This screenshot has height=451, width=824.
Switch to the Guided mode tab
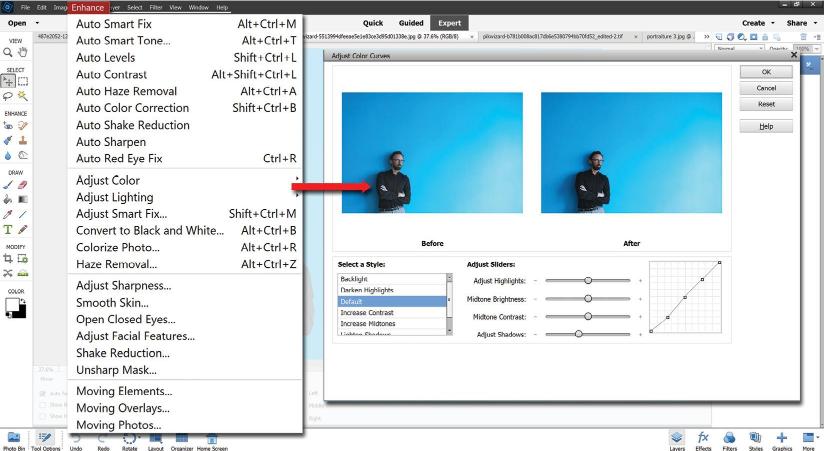[x=411, y=23]
